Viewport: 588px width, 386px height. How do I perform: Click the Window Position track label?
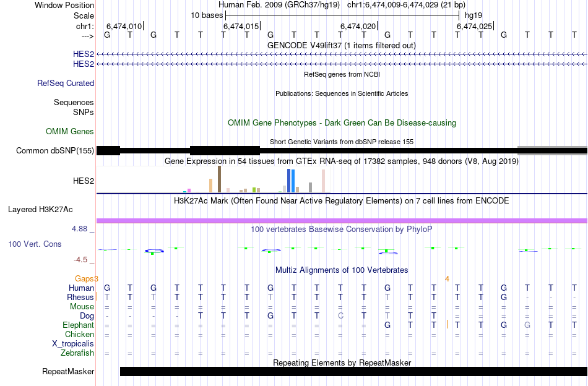point(64,5)
